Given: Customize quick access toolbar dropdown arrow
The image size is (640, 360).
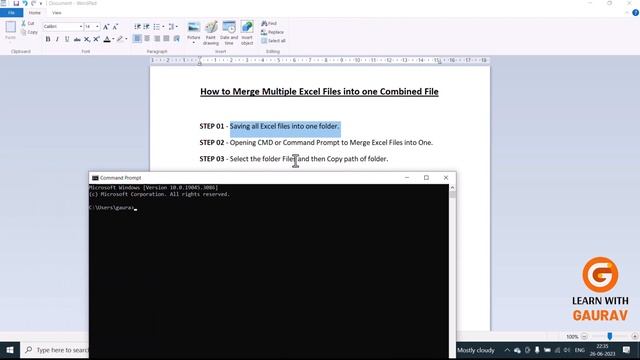Looking at the screenshot, I should (x=41, y=4).
